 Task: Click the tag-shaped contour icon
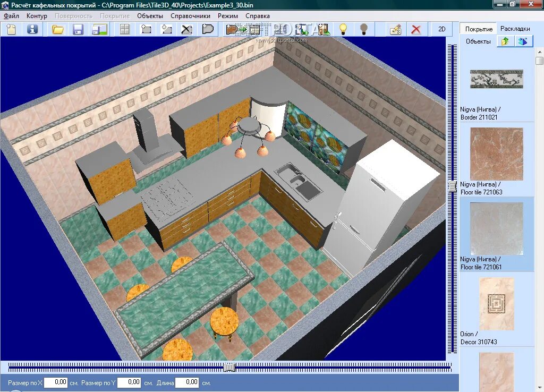(208, 29)
